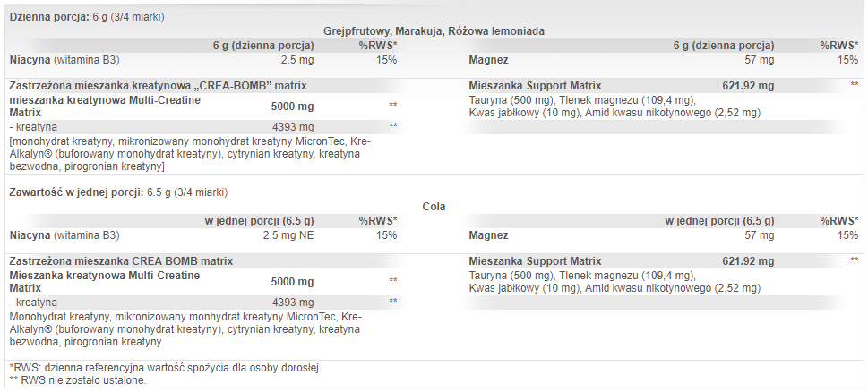Select the „CREA-BOMB" matrix row header with quotes

(x=158, y=86)
